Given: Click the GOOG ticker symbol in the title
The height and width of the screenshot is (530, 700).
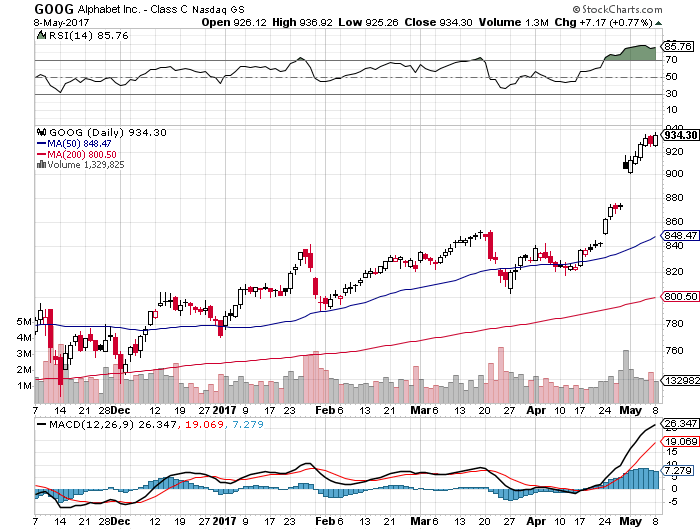Looking at the screenshot, I should tap(54, 9).
